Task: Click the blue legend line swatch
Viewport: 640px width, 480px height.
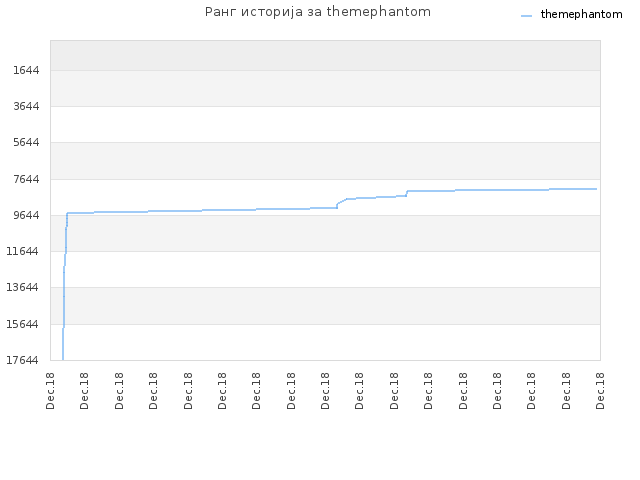Action: click(527, 16)
